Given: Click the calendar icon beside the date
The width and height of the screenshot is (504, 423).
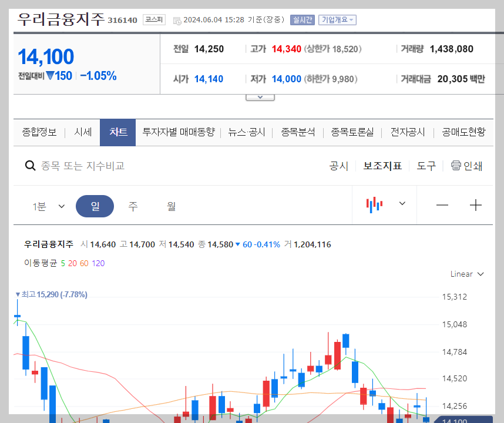Looking at the screenshot, I should coord(177,21).
